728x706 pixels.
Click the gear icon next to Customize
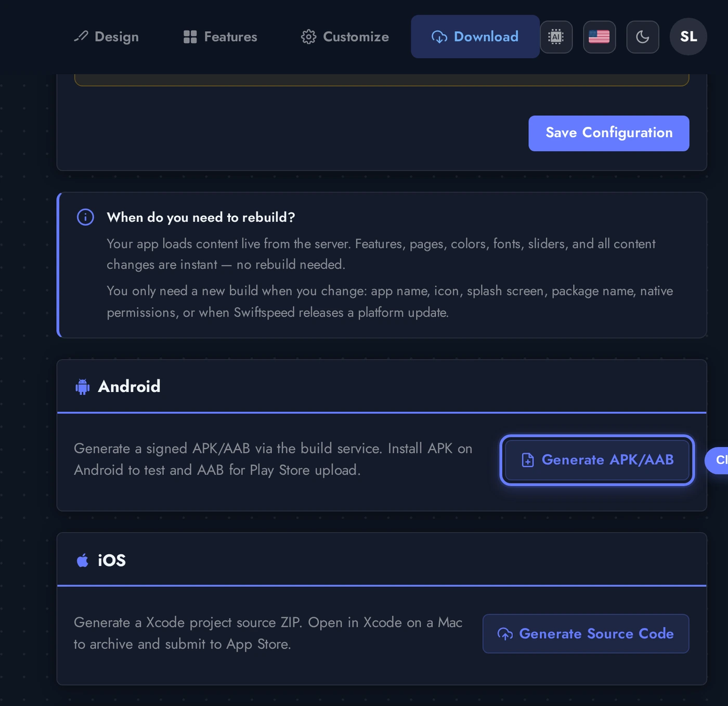(x=308, y=37)
